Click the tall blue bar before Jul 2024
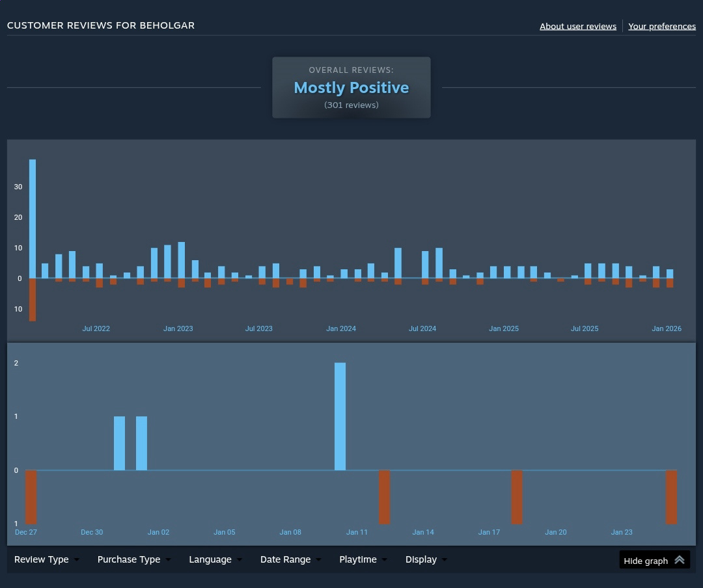 (398, 263)
